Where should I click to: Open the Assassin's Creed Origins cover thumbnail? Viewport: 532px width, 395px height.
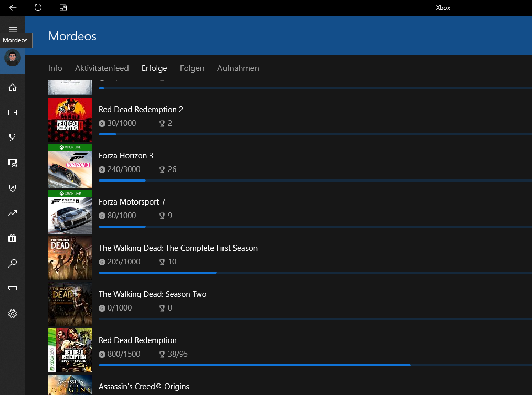point(70,385)
